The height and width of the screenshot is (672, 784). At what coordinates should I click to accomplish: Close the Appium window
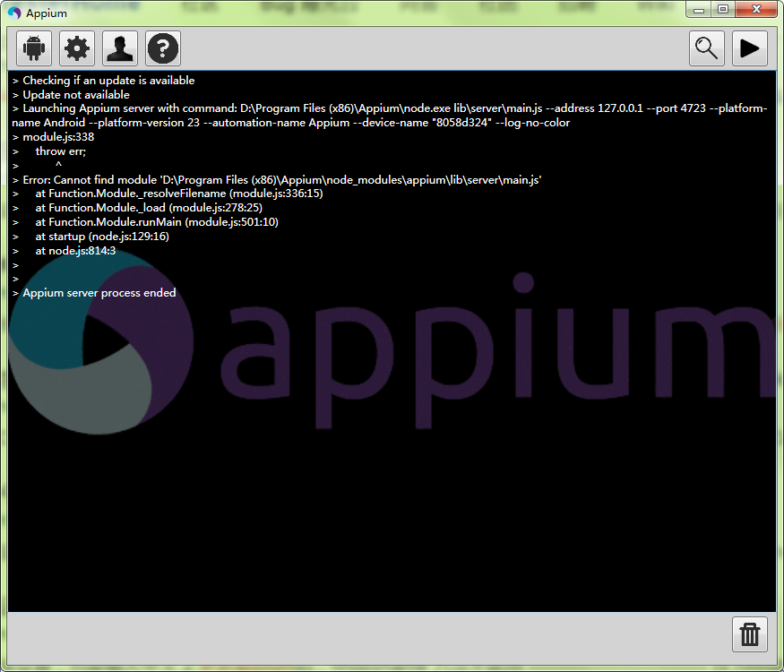[x=756, y=10]
